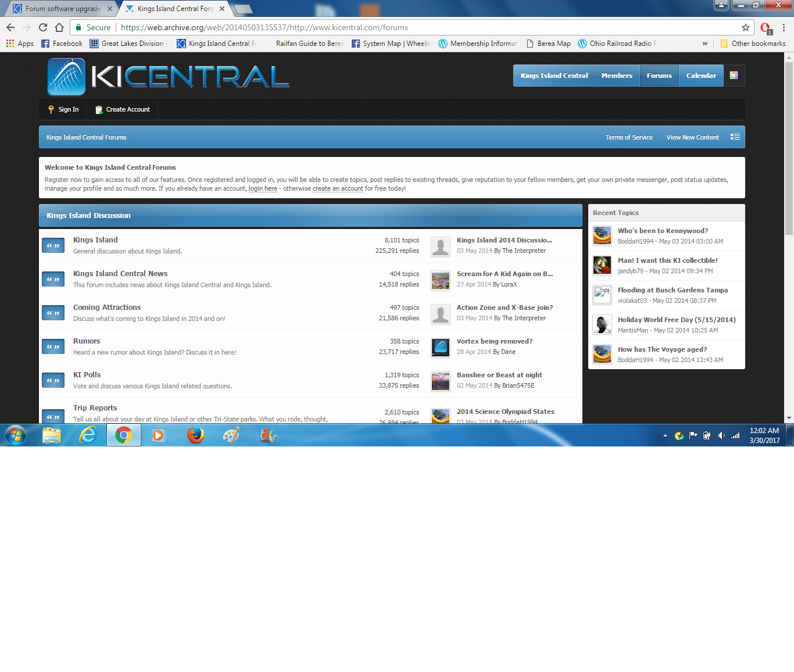This screenshot has width=794, height=672.
Task: Open 'Who's been to Kennywood?' recent topic
Action: tap(663, 231)
